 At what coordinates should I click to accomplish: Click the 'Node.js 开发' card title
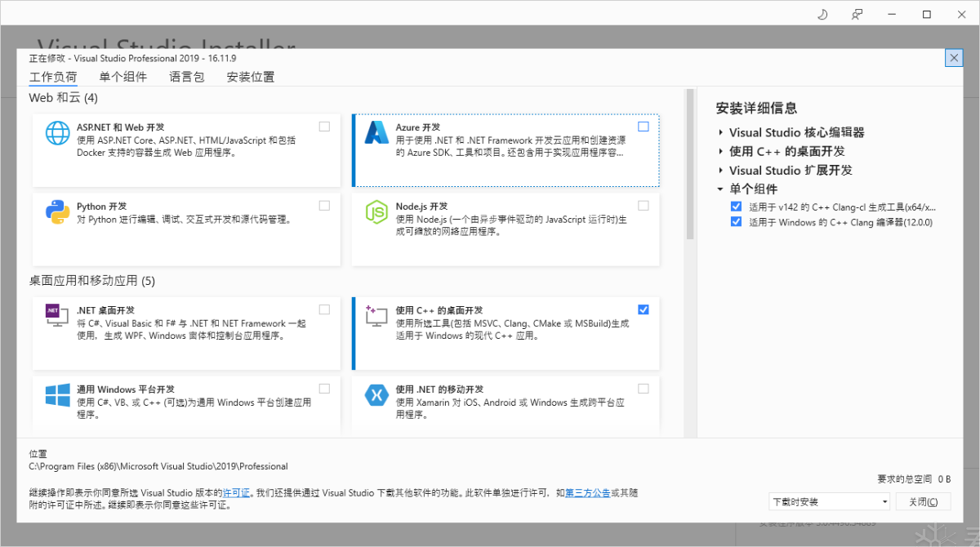pyautogui.click(x=422, y=207)
